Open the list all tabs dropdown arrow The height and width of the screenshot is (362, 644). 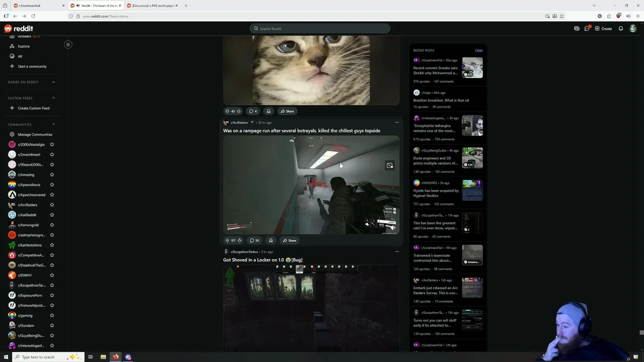click(594, 6)
